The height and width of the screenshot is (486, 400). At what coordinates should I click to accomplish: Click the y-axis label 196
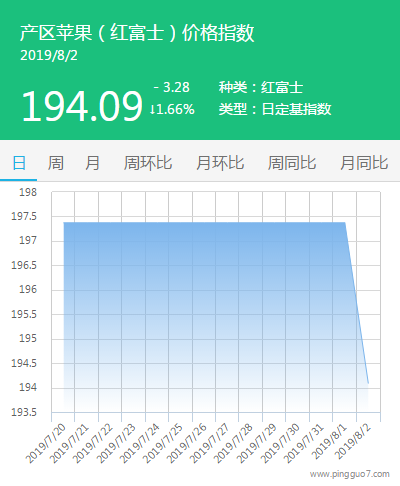click(x=28, y=289)
